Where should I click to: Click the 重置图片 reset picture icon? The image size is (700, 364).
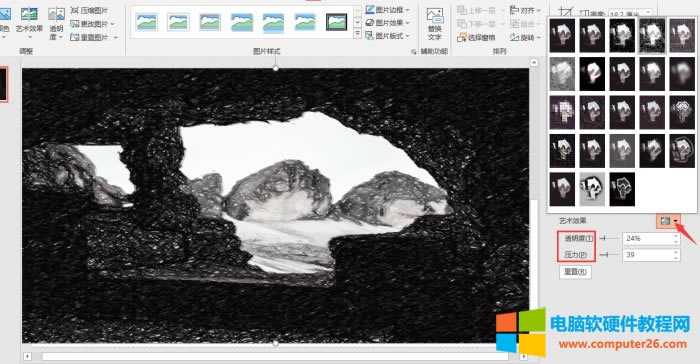(x=93, y=38)
